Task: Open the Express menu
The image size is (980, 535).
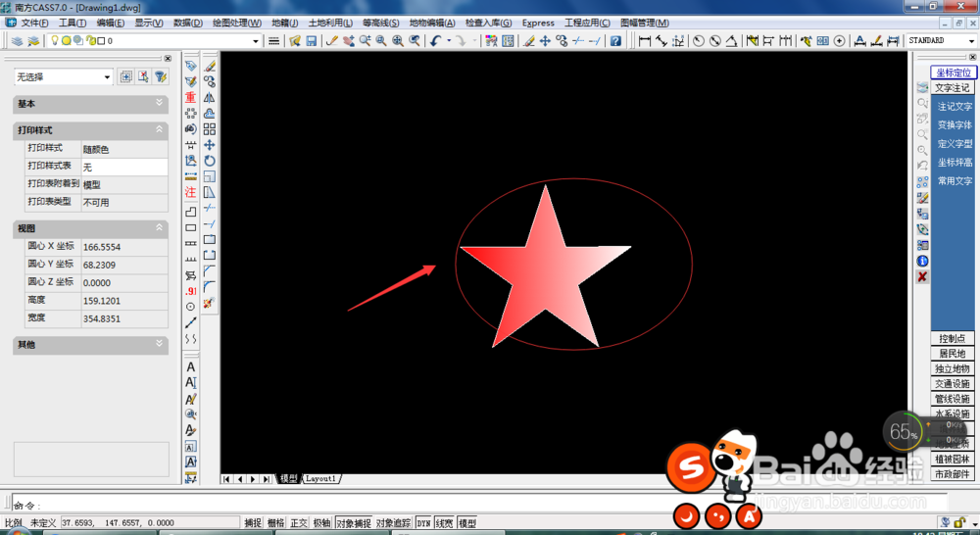Action: click(538, 24)
